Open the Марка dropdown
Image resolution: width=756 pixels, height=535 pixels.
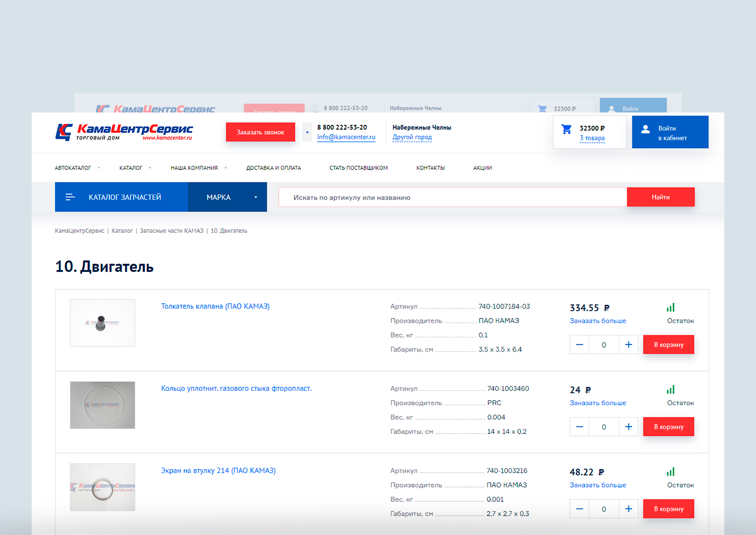pos(227,197)
